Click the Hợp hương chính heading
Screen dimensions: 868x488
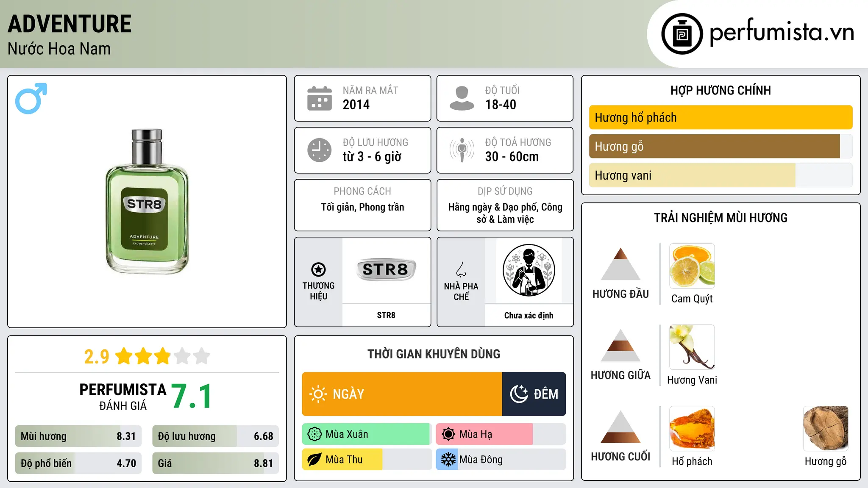tap(721, 90)
